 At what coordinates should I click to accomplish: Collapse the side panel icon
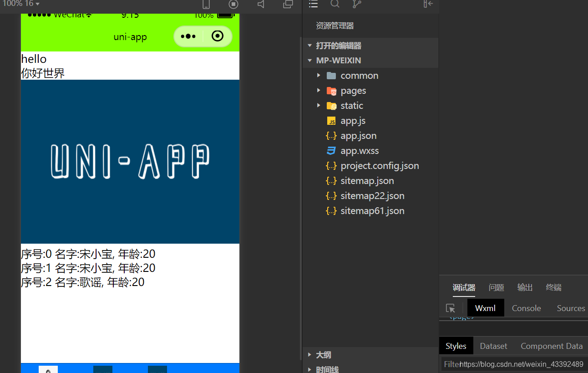[428, 4]
